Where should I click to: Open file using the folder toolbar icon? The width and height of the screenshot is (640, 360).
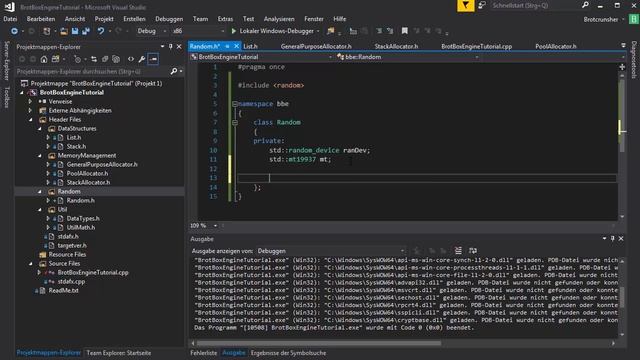64,31
